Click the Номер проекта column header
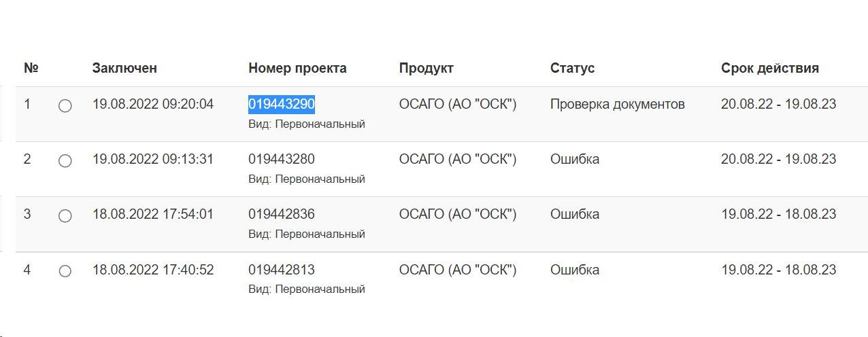Image resolution: width=868 pixels, height=337 pixels. tap(297, 68)
